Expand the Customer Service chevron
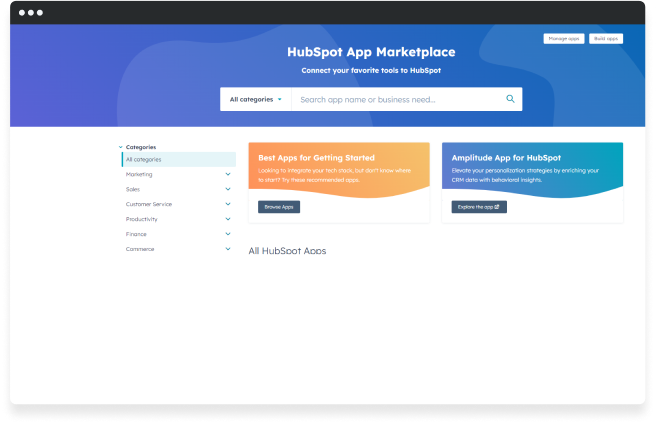656x425 pixels. tap(228, 204)
